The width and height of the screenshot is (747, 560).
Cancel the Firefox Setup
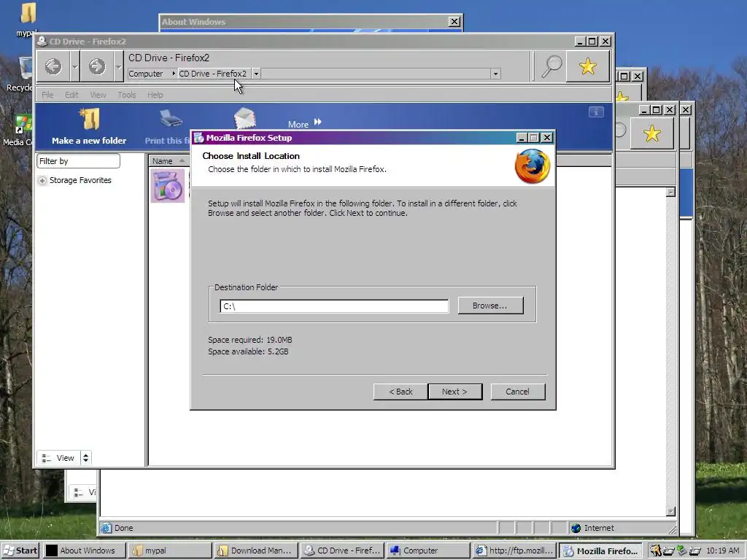pos(517,392)
